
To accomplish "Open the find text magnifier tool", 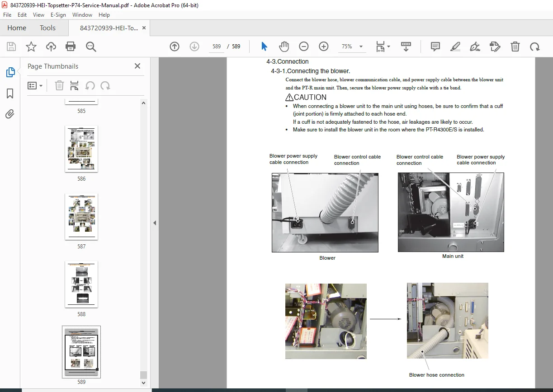I will pyautogui.click(x=91, y=47).
